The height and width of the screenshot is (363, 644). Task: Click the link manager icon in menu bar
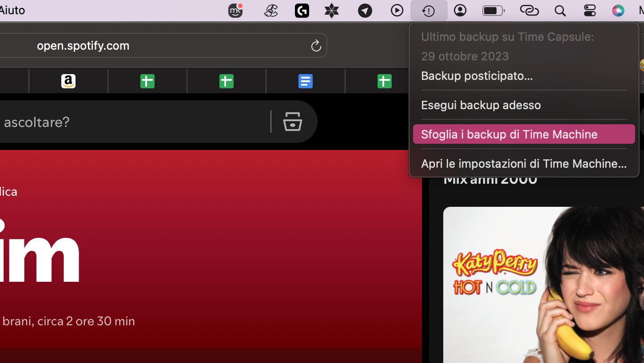tap(529, 10)
